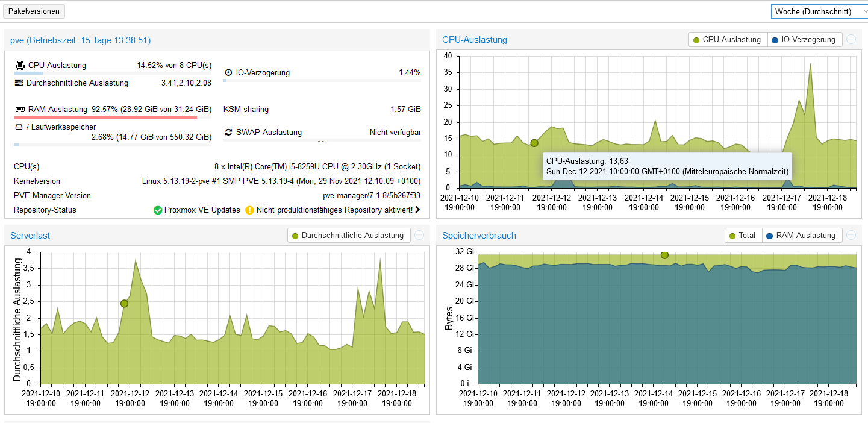Click the clock icon beside IO-Verzögerung
Image resolution: width=868 pixels, height=423 pixels.
coord(228,72)
